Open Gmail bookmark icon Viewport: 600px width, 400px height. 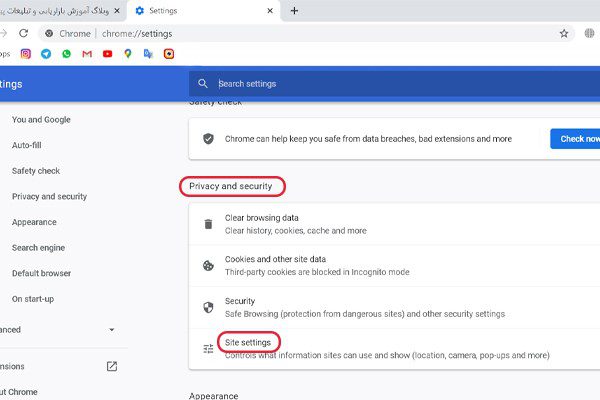click(x=87, y=54)
